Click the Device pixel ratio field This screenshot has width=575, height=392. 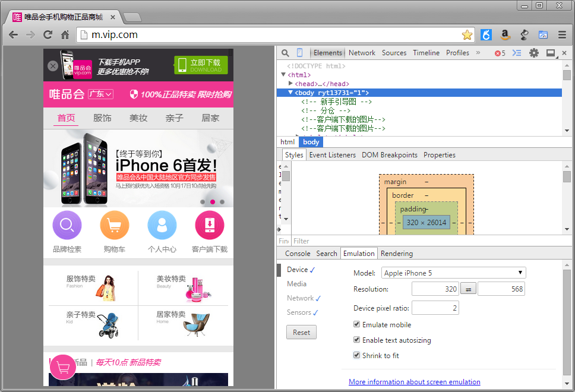point(435,308)
